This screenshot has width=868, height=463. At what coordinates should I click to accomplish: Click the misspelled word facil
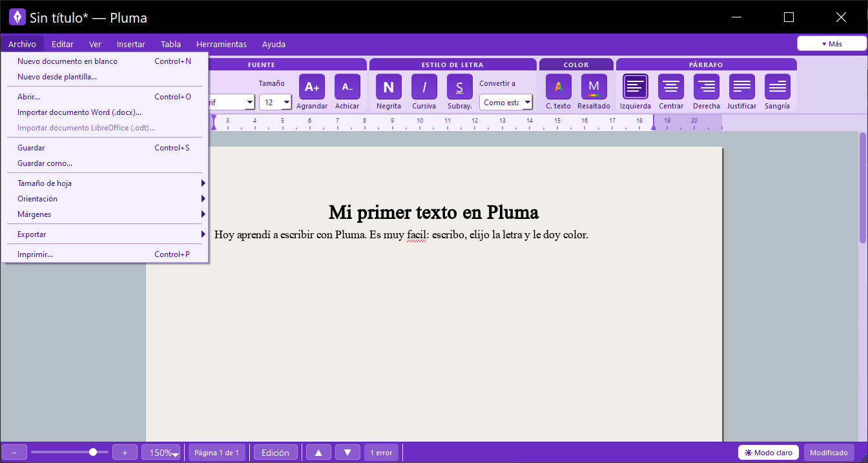tap(418, 235)
